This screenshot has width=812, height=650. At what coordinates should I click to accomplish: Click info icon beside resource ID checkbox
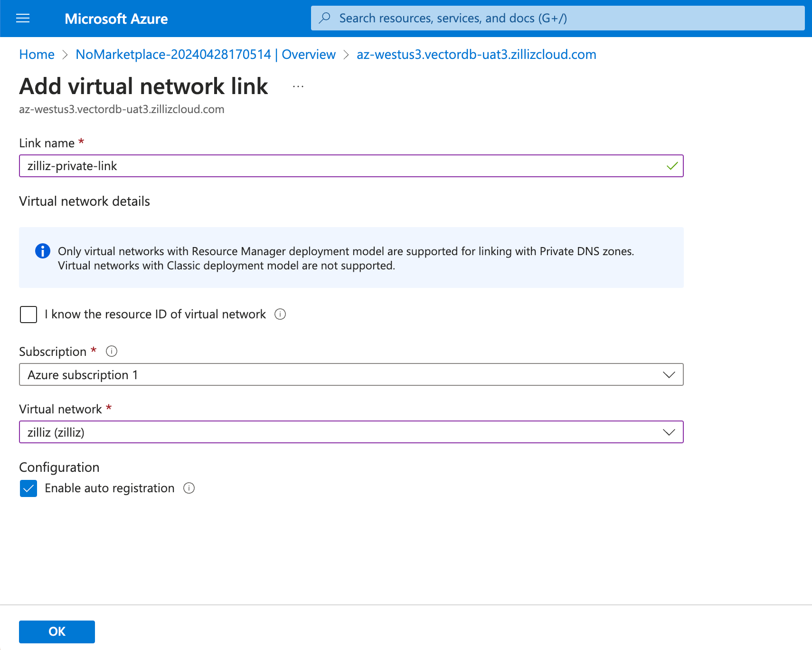coord(280,314)
